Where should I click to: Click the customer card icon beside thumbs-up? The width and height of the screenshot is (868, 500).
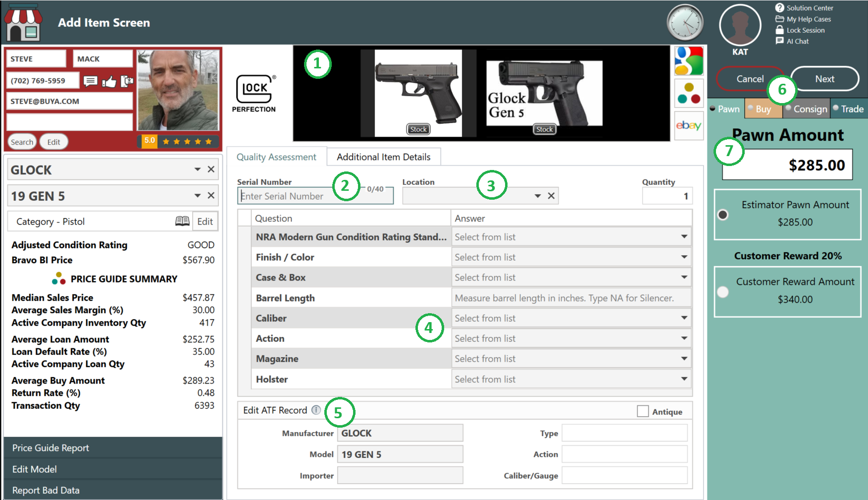coord(127,81)
